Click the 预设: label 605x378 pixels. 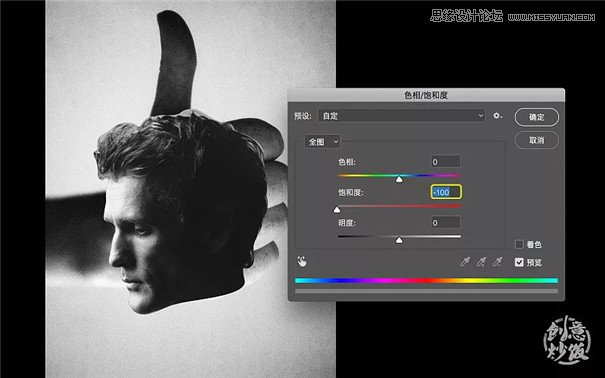(303, 116)
